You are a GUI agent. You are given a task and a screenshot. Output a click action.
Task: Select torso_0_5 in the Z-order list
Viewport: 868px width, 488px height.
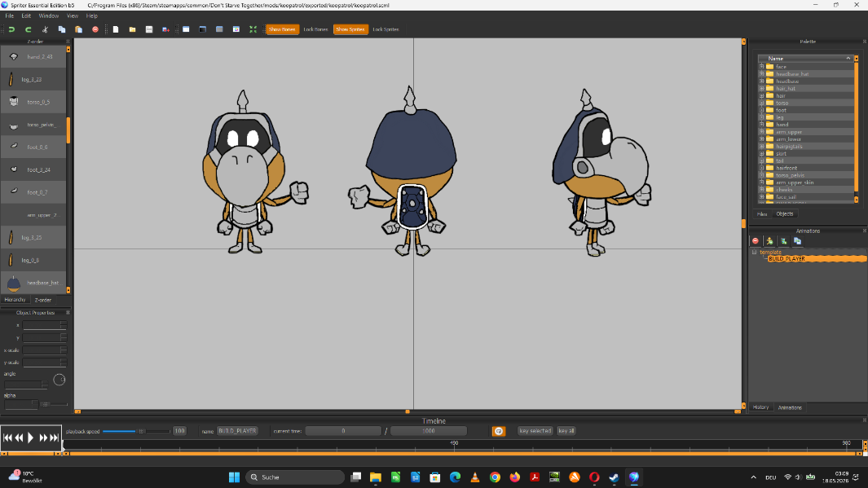33,102
